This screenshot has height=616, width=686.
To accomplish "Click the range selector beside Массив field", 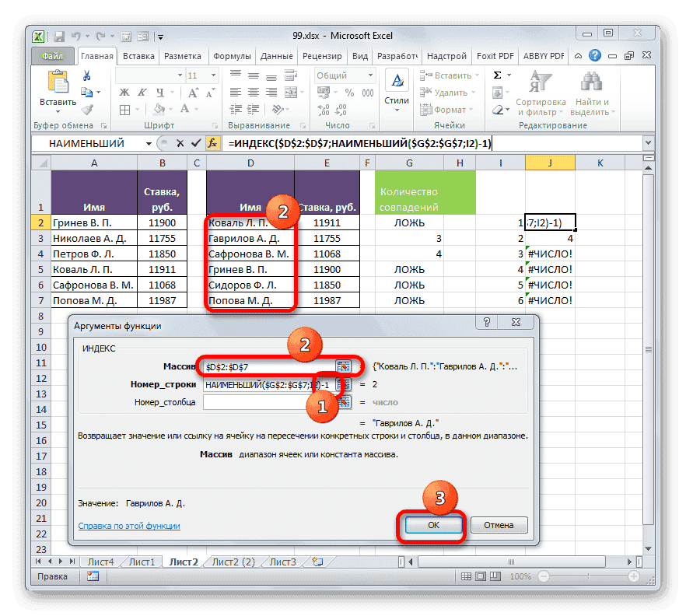I will [343, 366].
